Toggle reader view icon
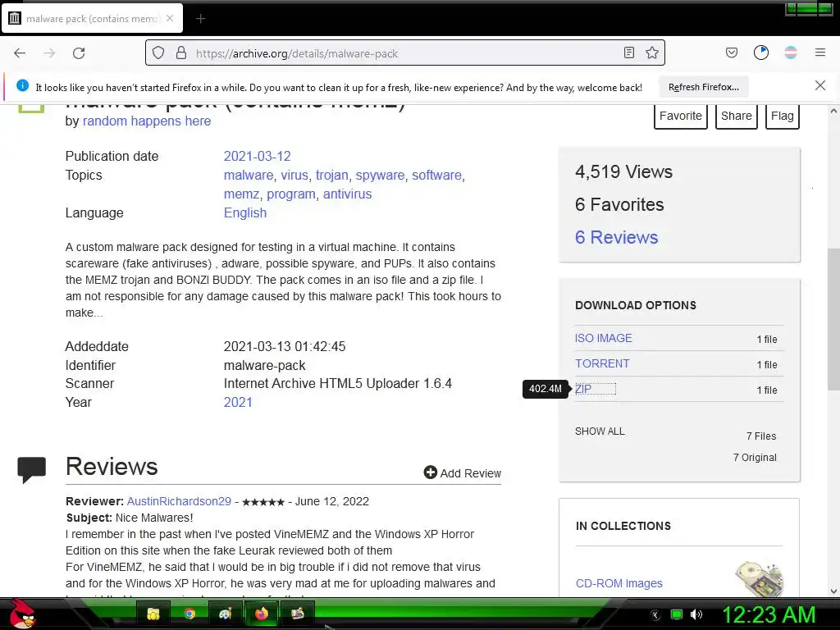Screen dimensions: 840x630 629,52
